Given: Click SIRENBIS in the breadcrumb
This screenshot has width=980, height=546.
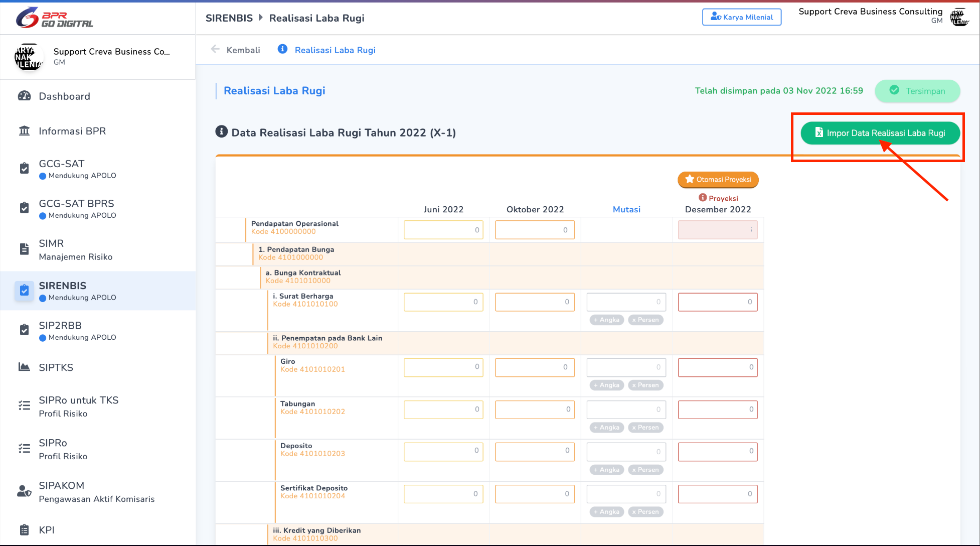Looking at the screenshot, I should click(x=229, y=18).
